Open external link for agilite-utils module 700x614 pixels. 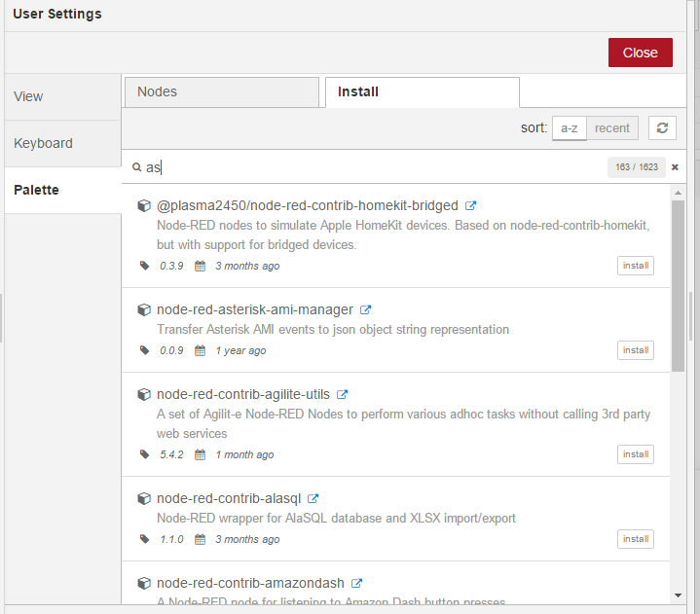[x=342, y=394]
